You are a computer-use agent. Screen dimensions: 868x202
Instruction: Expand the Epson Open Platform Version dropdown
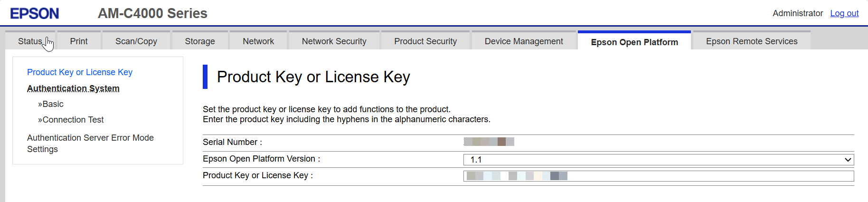click(658, 160)
